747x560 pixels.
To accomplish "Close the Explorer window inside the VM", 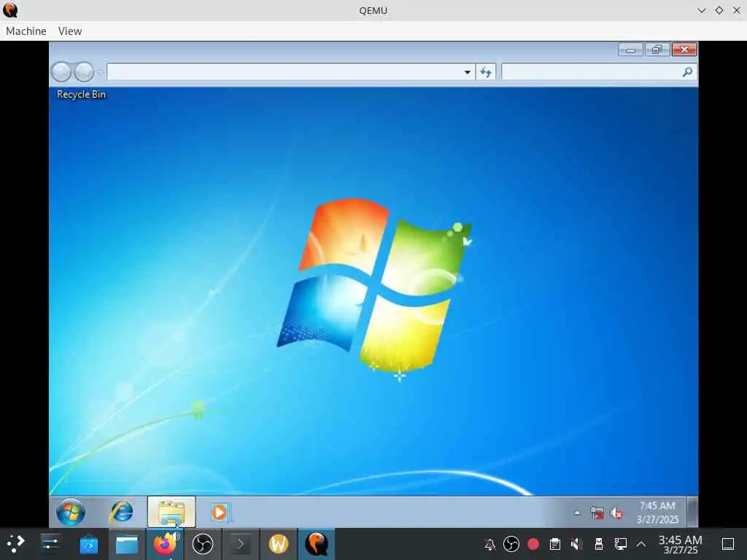I will (684, 50).
